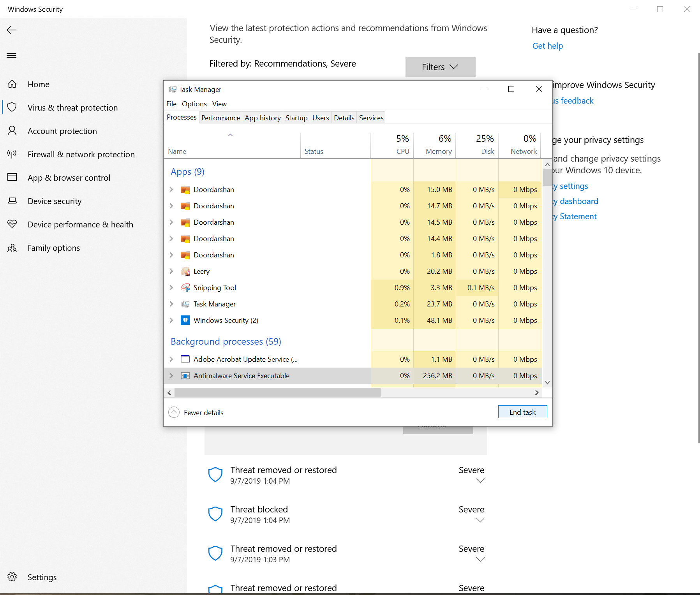Open the File menu in Task Manager
This screenshot has width=700, height=595.
[x=171, y=104]
